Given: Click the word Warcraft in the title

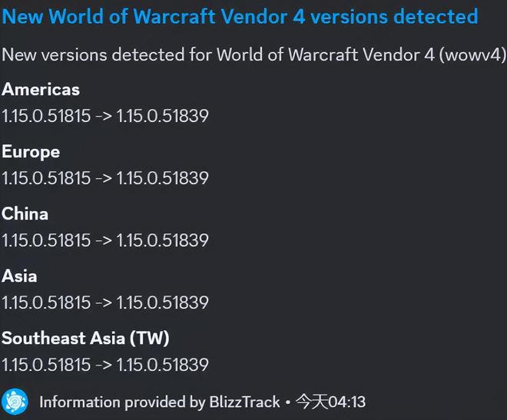Looking at the screenshot, I should tap(174, 16).
